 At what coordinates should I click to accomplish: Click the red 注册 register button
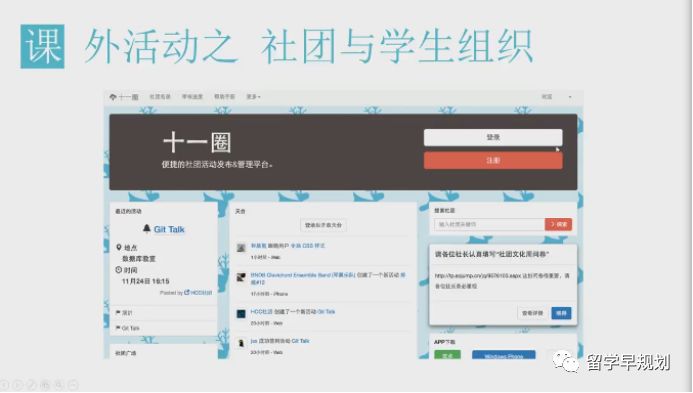pos(493,160)
